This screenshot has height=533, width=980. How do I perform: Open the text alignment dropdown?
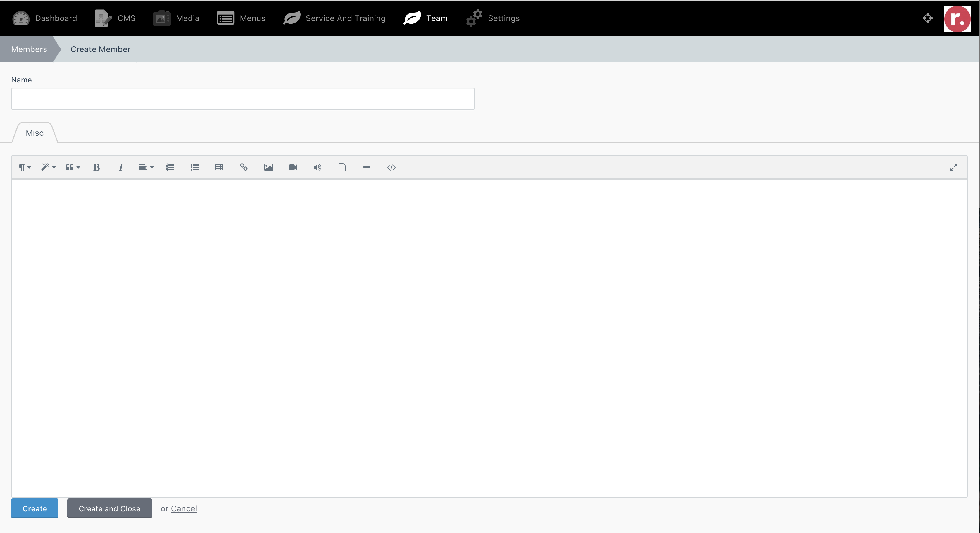pyautogui.click(x=146, y=168)
